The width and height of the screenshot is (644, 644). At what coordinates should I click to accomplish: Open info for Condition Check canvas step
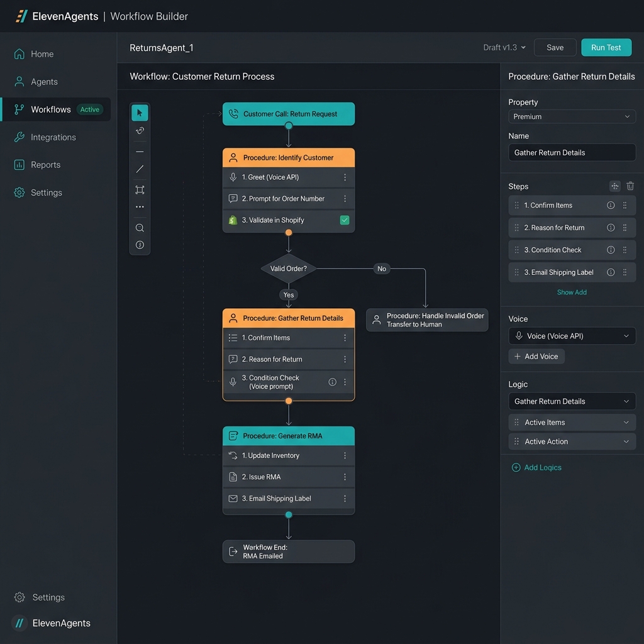click(332, 382)
